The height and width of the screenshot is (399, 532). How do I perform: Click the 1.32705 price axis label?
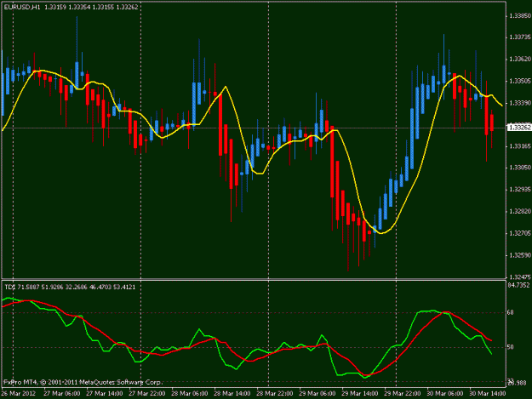click(520, 233)
